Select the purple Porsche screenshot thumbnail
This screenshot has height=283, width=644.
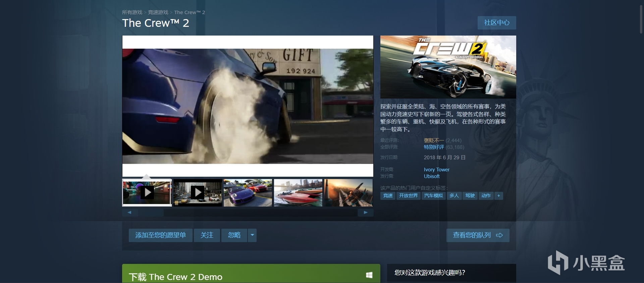point(248,192)
